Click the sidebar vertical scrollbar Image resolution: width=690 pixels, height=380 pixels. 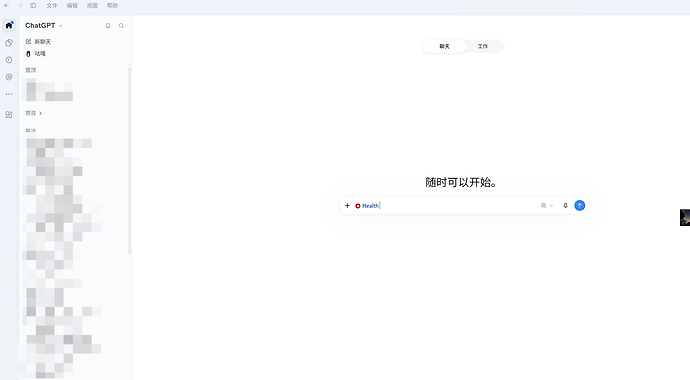(129, 161)
